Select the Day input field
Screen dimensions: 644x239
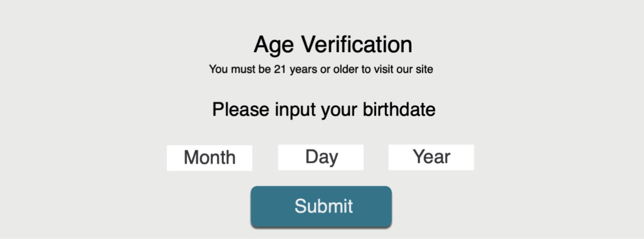(321, 157)
